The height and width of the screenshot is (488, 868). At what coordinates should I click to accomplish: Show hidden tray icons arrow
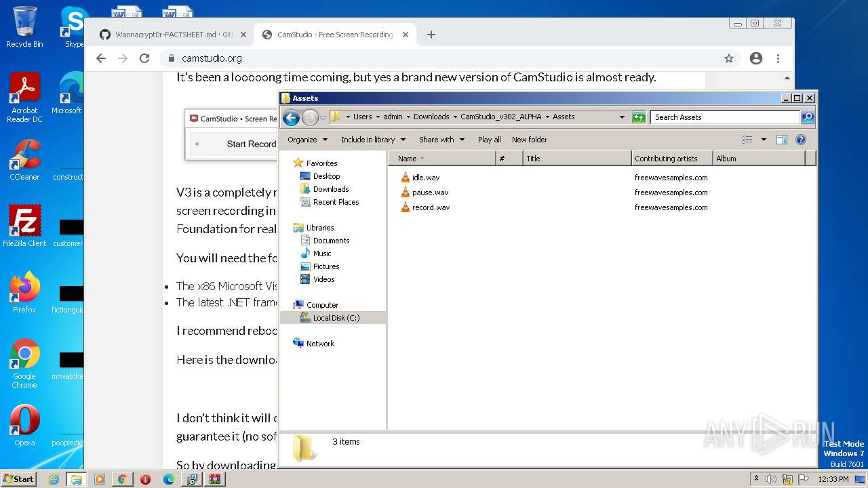(x=757, y=479)
